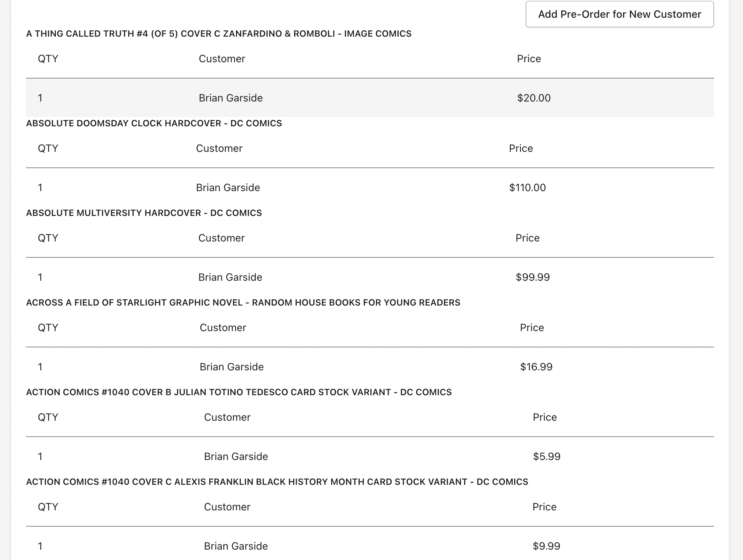Click QTY header under Absolute Doomsday Clock

[x=48, y=149]
